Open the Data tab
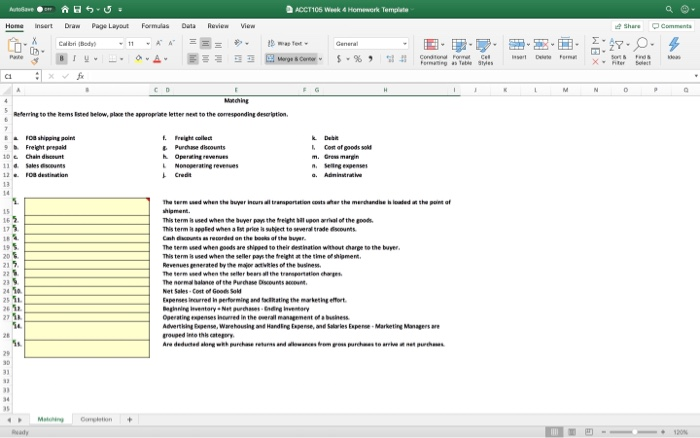 [x=188, y=26]
